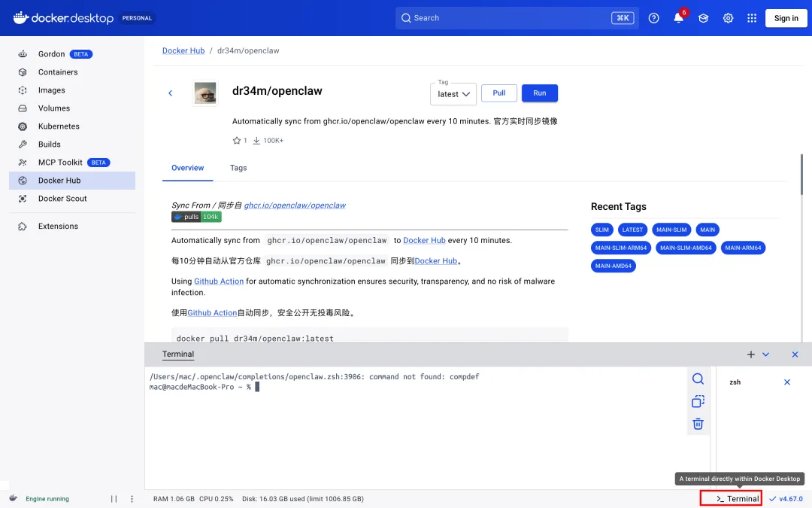Click the dr34m/openclaw repository avatar
This screenshot has width=812, height=508.
[205, 94]
